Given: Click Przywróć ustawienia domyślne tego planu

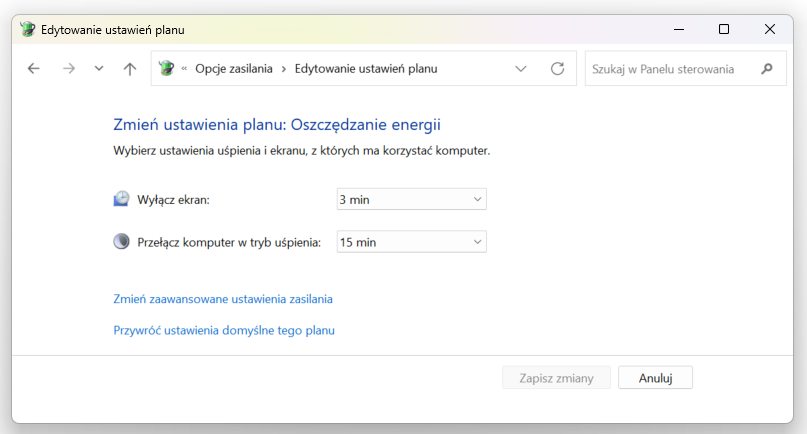Looking at the screenshot, I should coord(224,331).
